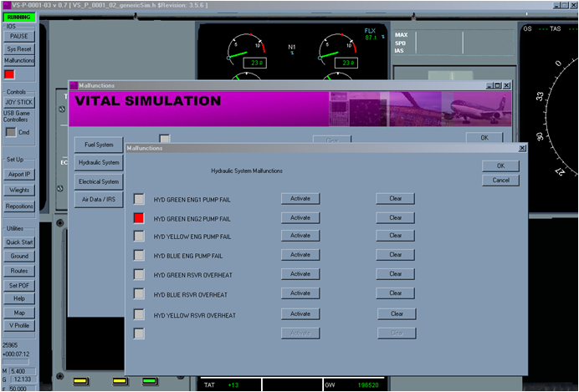Viewport: 579px width, 392px height.
Task: Close the Hydraulic Malfunctions dialog
Action: click(522, 148)
